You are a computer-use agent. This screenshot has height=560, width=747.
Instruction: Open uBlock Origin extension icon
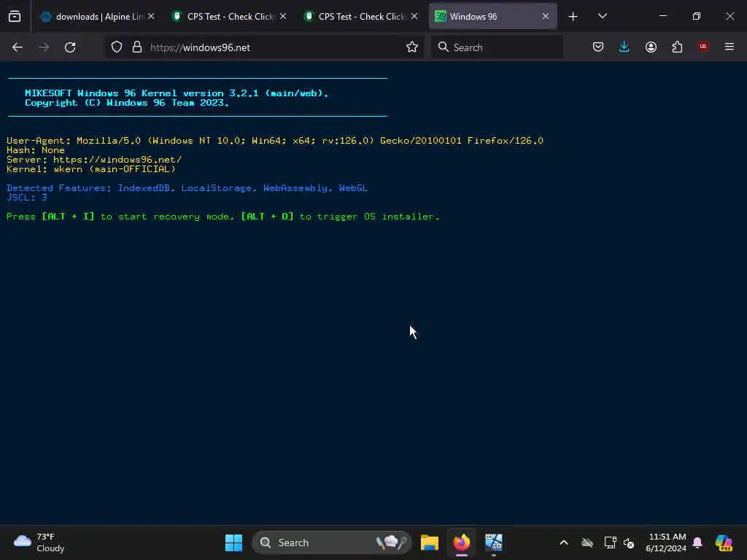pyautogui.click(x=703, y=47)
